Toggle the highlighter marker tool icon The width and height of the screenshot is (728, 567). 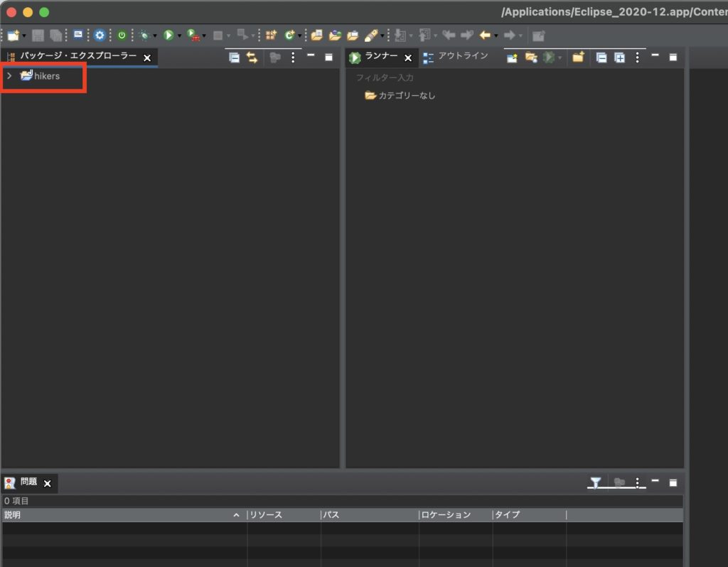pos(371,36)
